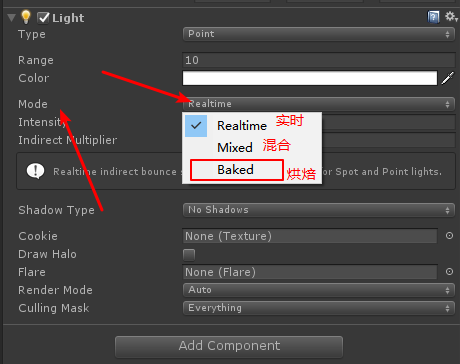Select Baked in the Mode menu
460x364 pixels.
(x=237, y=170)
